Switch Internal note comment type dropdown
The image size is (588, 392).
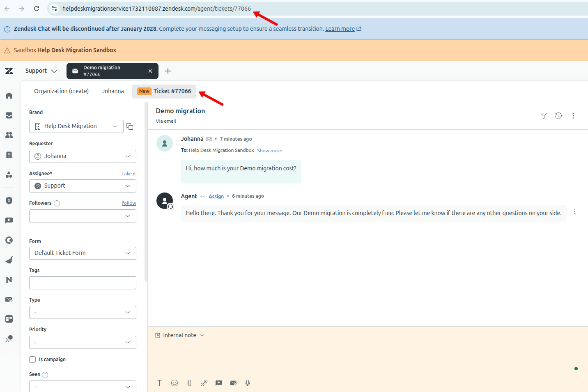179,335
